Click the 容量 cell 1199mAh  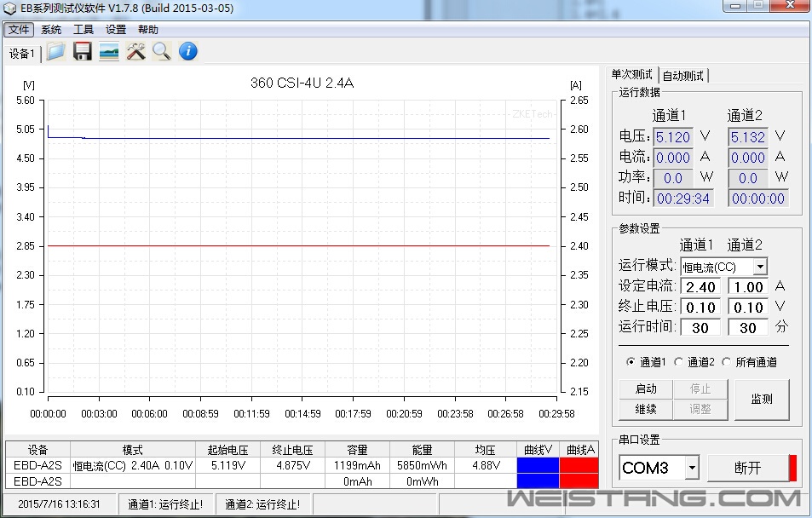pos(357,465)
